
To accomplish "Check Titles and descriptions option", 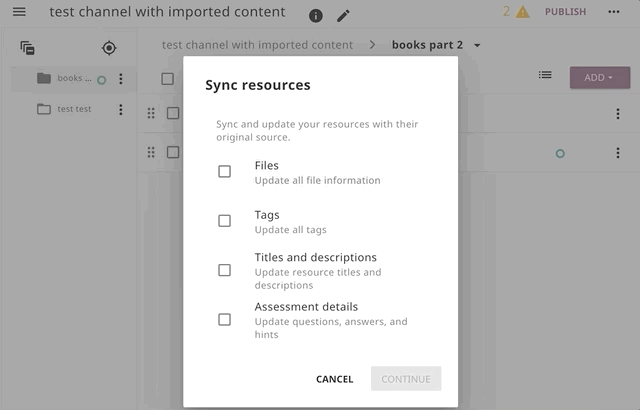I will (224, 270).
